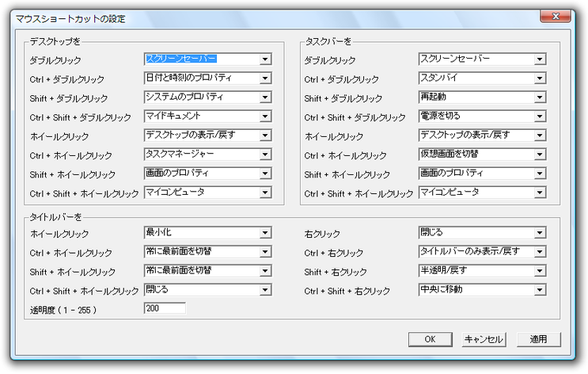Click the 'Shift + 右クリック' label

click(x=336, y=273)
